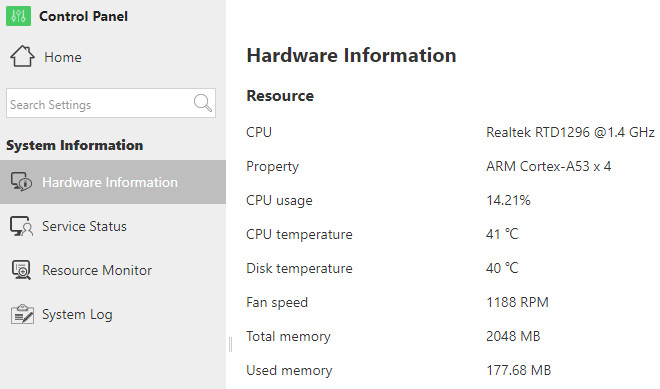Click the System Log clipboard icon
This screenshot has width=660, height=389.
[x=22, y=314]
